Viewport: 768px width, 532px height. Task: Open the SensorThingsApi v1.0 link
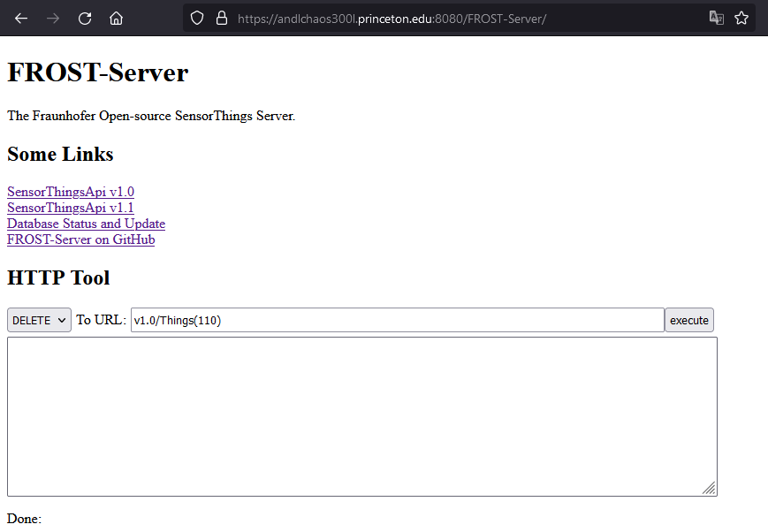click(71, 192)
